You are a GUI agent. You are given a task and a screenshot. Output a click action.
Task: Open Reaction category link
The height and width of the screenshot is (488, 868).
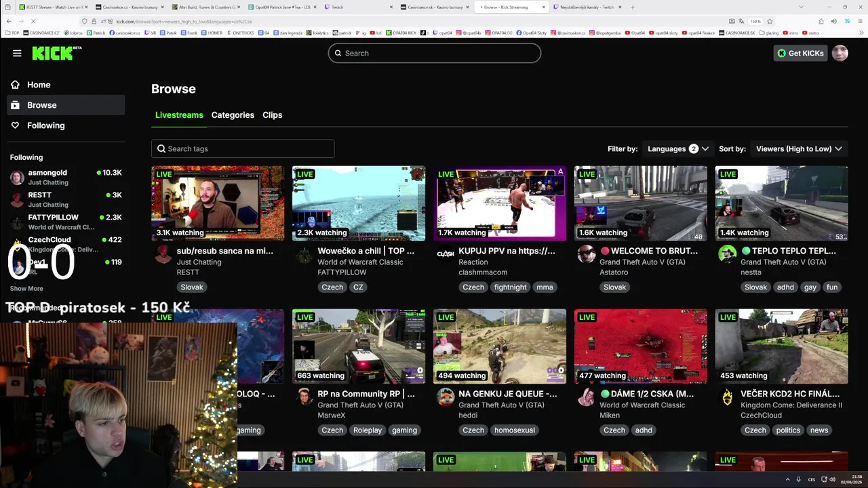[473, 262]
